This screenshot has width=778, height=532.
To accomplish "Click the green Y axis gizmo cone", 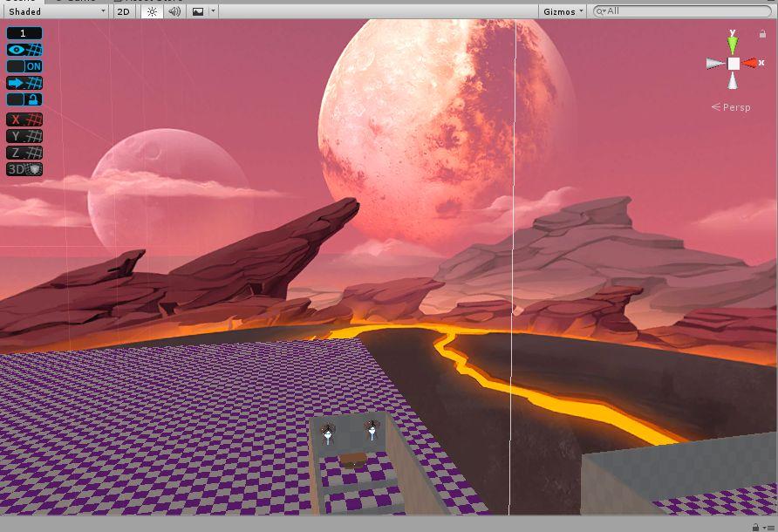I will (x=733, y=42).
